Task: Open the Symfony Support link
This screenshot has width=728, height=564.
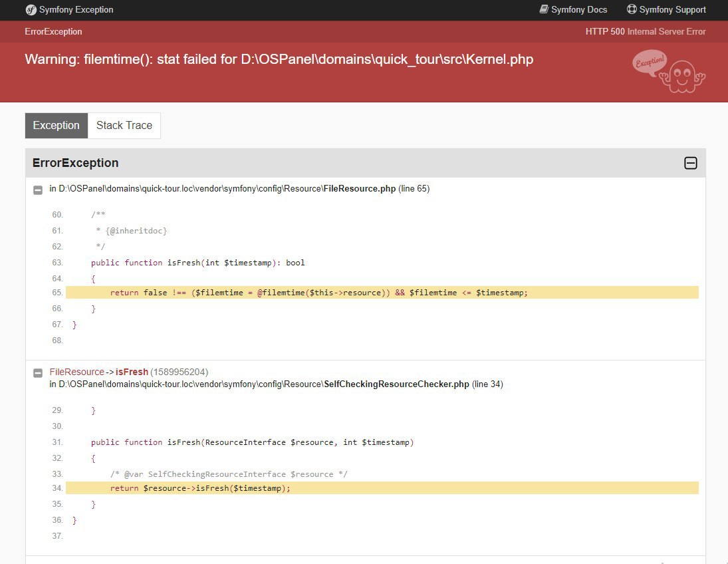Action: click(666, 10)
